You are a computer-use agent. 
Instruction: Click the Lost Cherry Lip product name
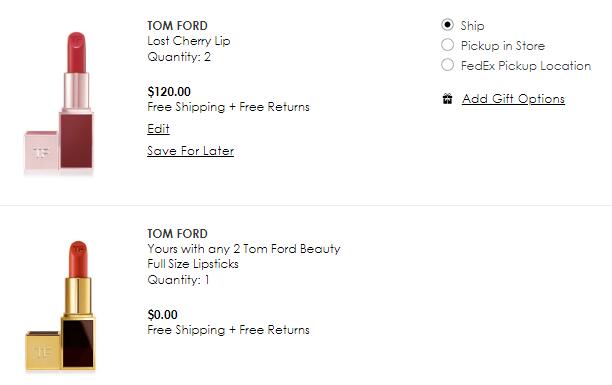tap(189, 41)
